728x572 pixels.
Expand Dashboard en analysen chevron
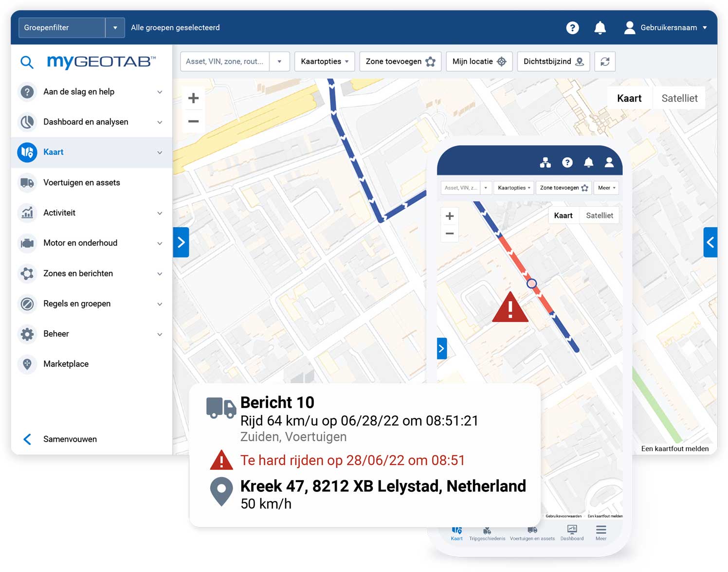pyautogui.click(x=160, y=122)
